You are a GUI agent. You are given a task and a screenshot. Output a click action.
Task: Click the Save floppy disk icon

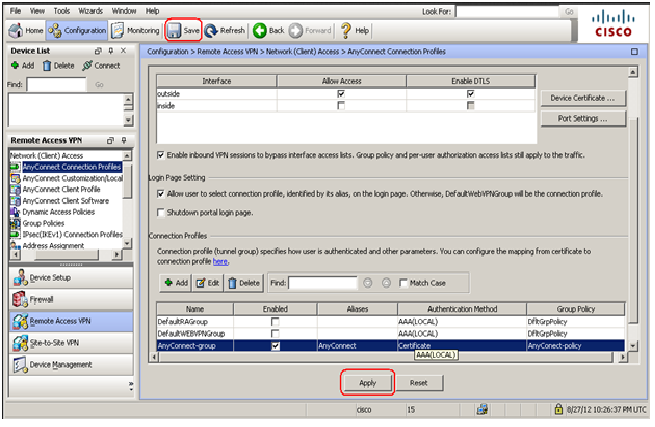(x=174, y=30)
